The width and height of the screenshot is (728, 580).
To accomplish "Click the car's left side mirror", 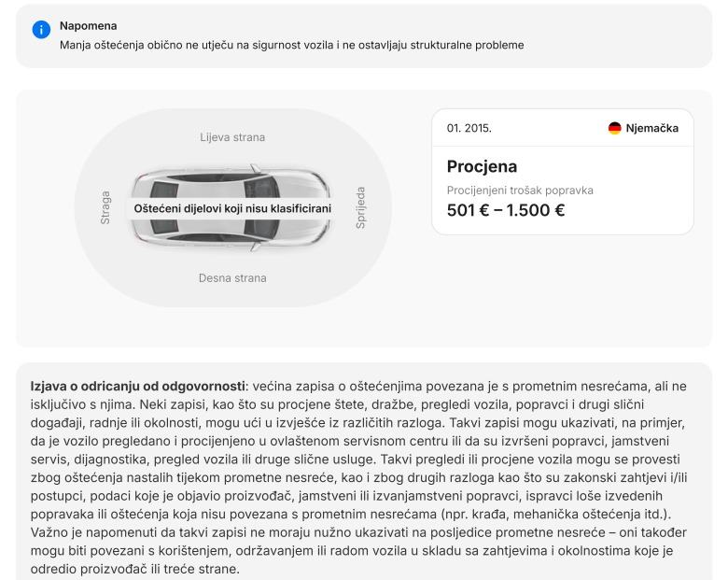I will click(253, 169).
